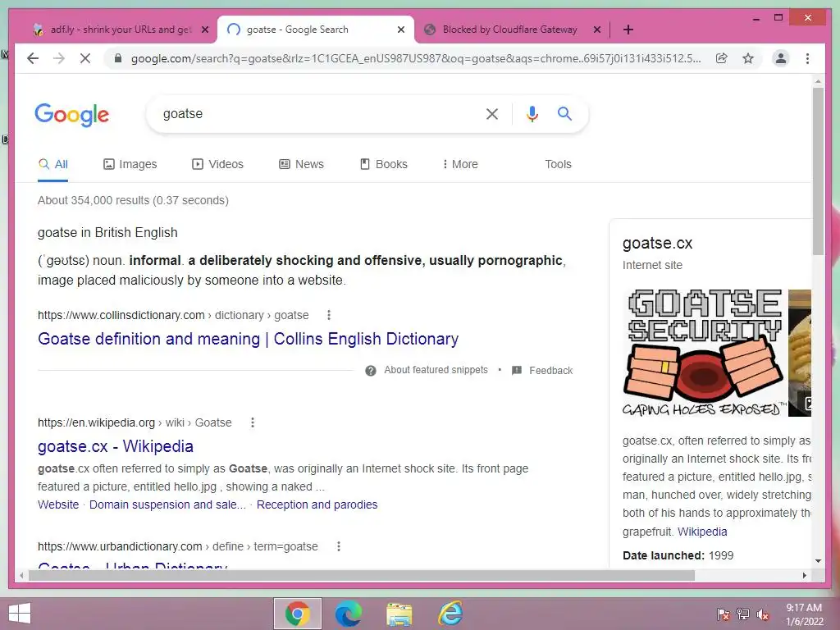Expand the More search categories menu
The image size is (840, 630).
[x=459, y=164]
